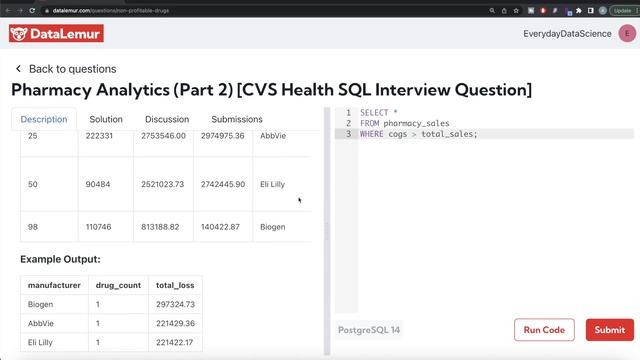This screenshot has width=640, height=360.
Task: Click the pen-shaped extension icon
Action: click(x=555, y=11)
